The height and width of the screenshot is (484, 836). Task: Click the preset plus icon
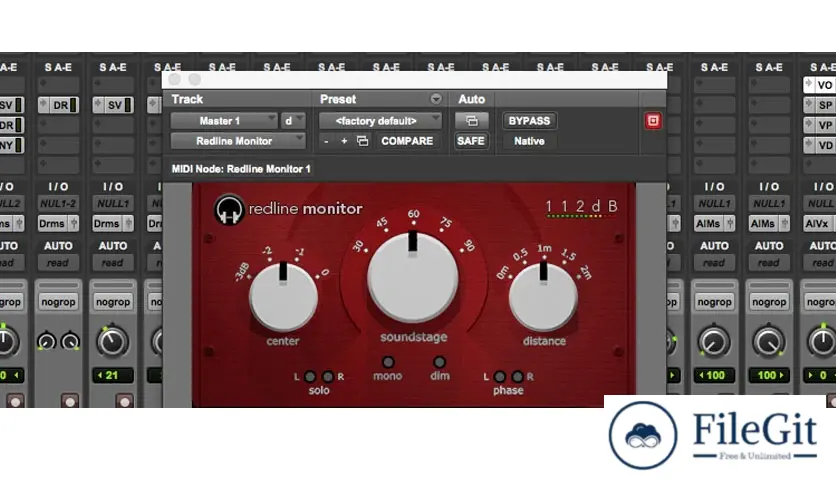click(x=344, y=141)
